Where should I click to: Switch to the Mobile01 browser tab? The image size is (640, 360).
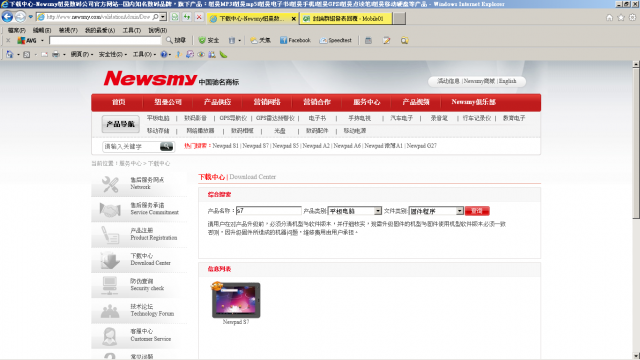(346, 18)
